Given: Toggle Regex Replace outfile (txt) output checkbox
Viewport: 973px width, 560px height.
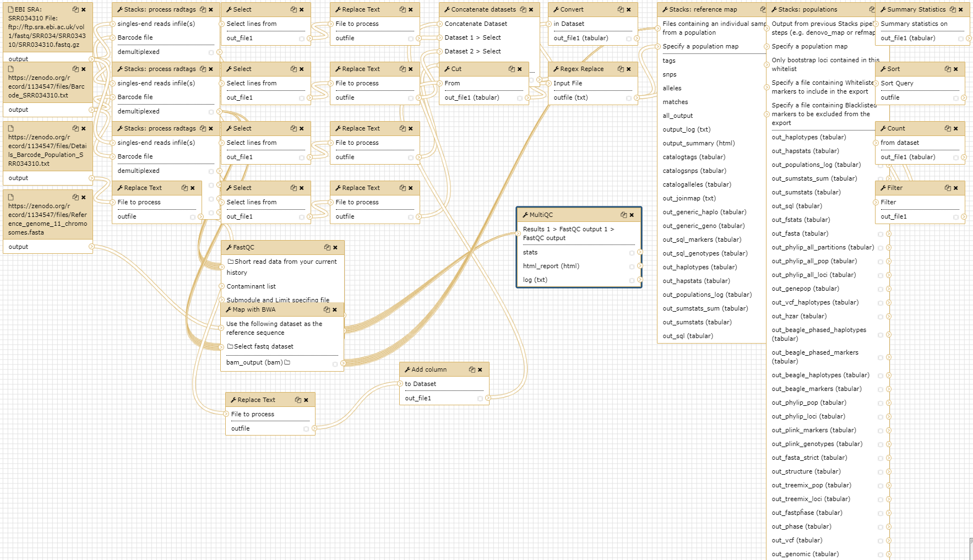Looking at the screenshot, I should 629,98.
